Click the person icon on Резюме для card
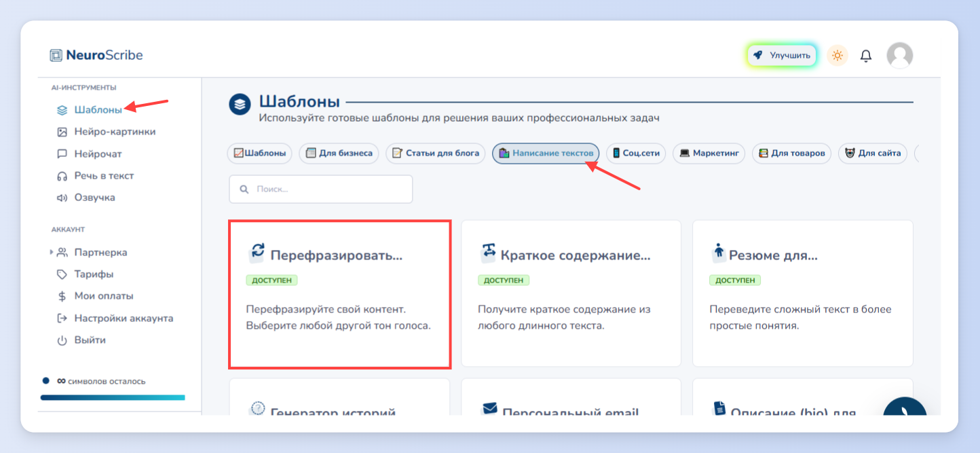Image resolution: width=980 pixels, height=453 pixels. (x=719, y=252)
